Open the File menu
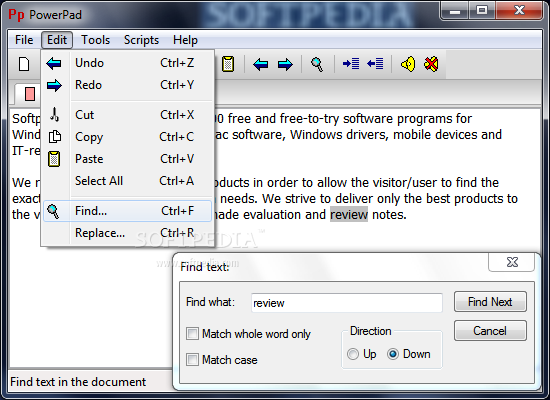Screen dimensions: 550x400 point(24,40)
